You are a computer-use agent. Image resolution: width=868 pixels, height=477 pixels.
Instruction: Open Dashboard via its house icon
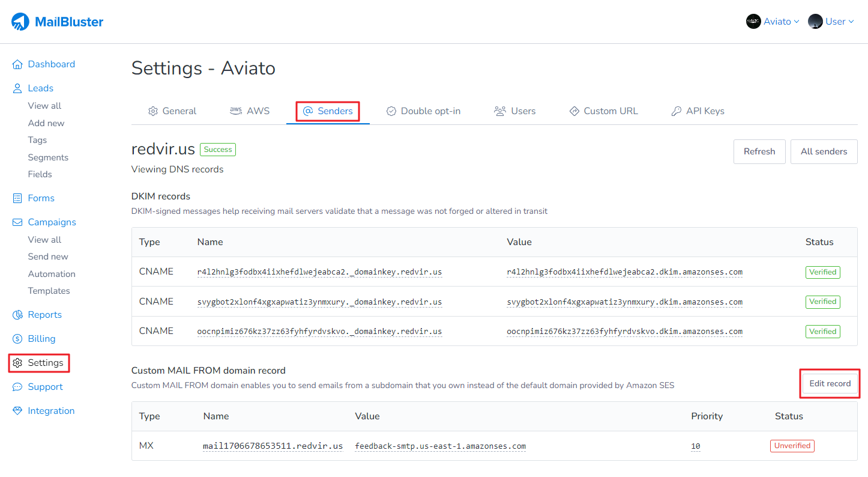pyautogui.click(x=17, y=64)
